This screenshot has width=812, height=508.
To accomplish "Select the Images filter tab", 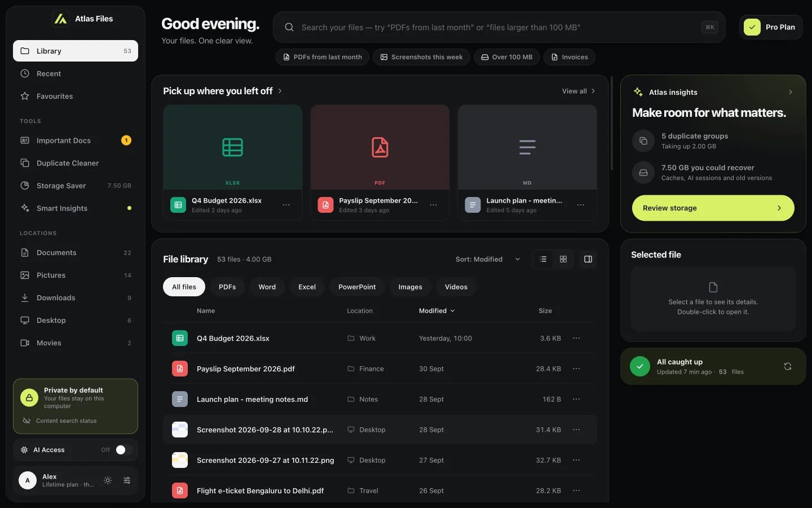I will [x=411, y=287].
